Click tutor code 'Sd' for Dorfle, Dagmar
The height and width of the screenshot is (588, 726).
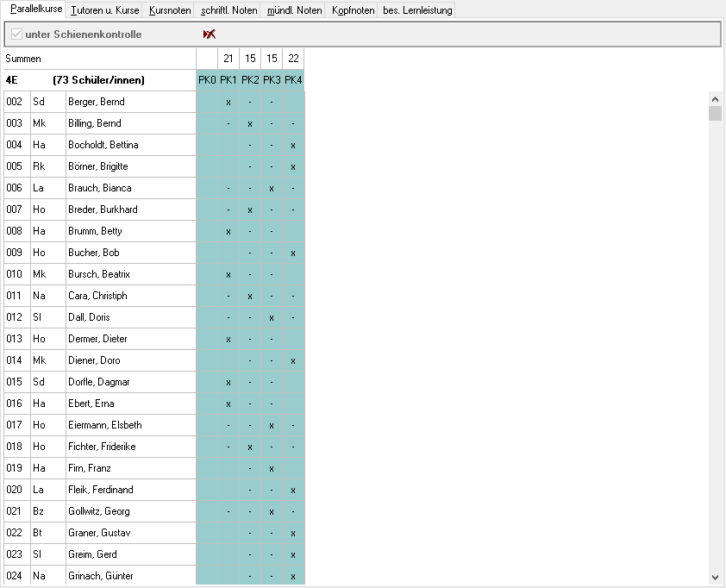pos(39,382)
